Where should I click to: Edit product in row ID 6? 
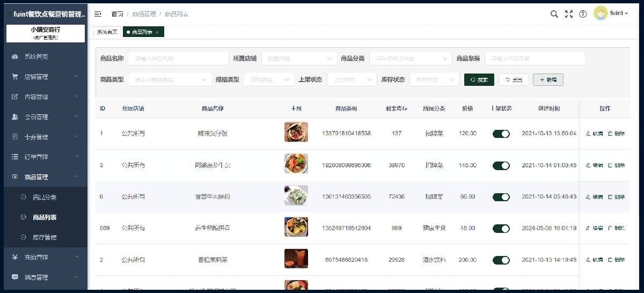point(594,197)
